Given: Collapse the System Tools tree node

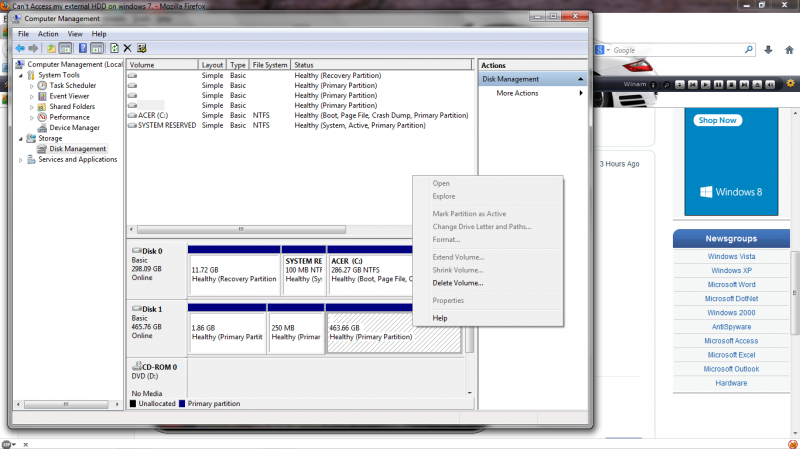Looking at the screenshot, I should coord(21,76).
